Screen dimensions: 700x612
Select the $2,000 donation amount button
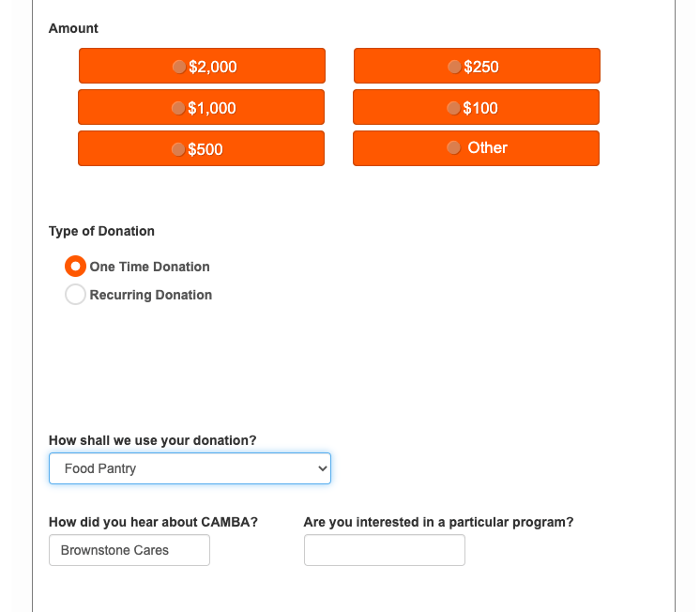click(202, 67)
